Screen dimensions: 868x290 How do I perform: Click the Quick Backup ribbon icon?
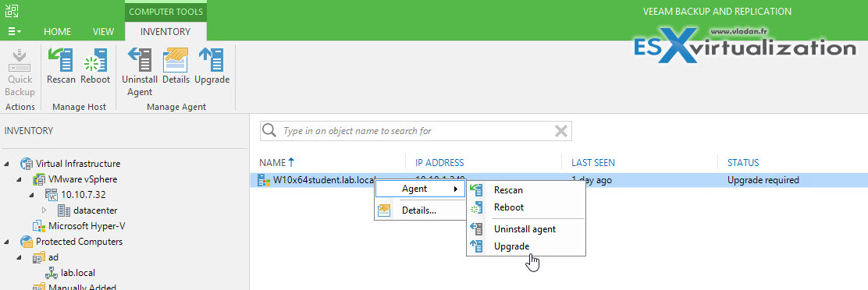(x=20, y=60)
